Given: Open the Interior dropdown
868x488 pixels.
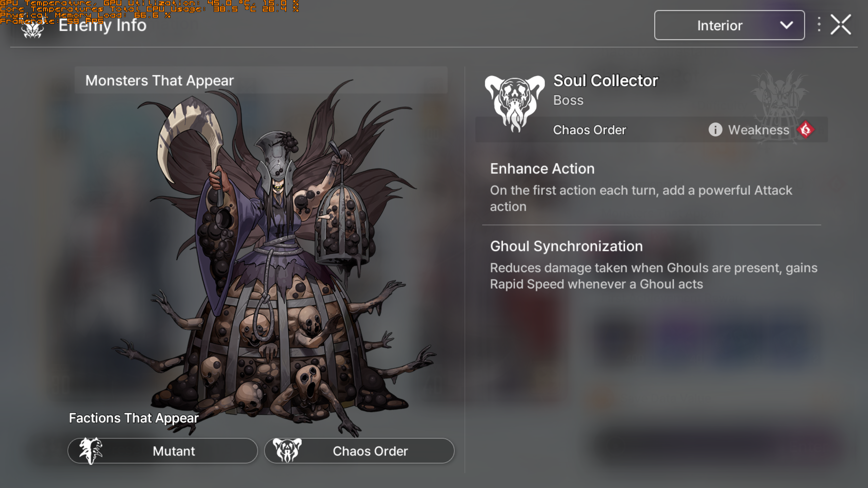Looking at the screenshot, I should (729, 25).
